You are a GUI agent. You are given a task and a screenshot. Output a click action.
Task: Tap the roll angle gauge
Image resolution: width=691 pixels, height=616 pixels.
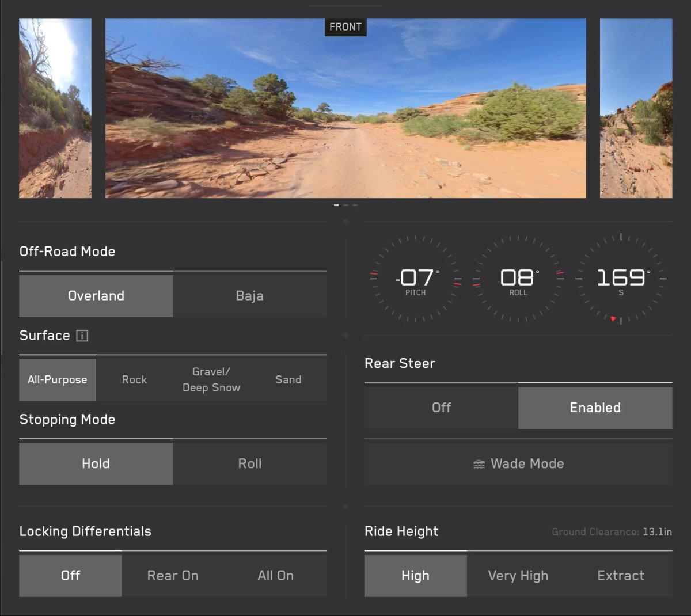[518, 279]
